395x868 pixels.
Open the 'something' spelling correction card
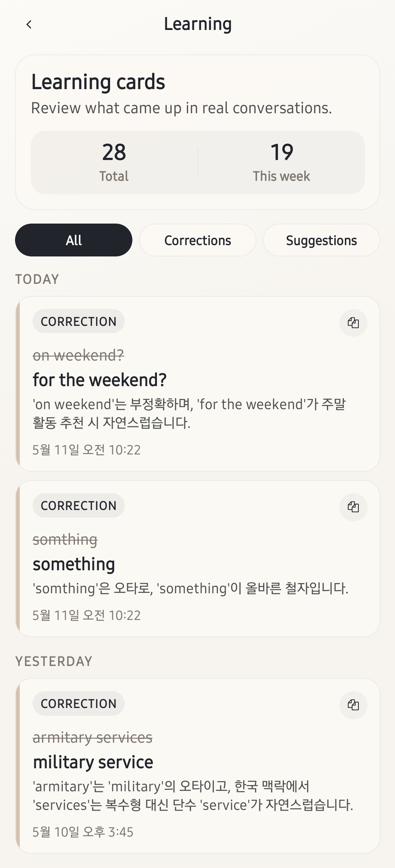[198, 559]
